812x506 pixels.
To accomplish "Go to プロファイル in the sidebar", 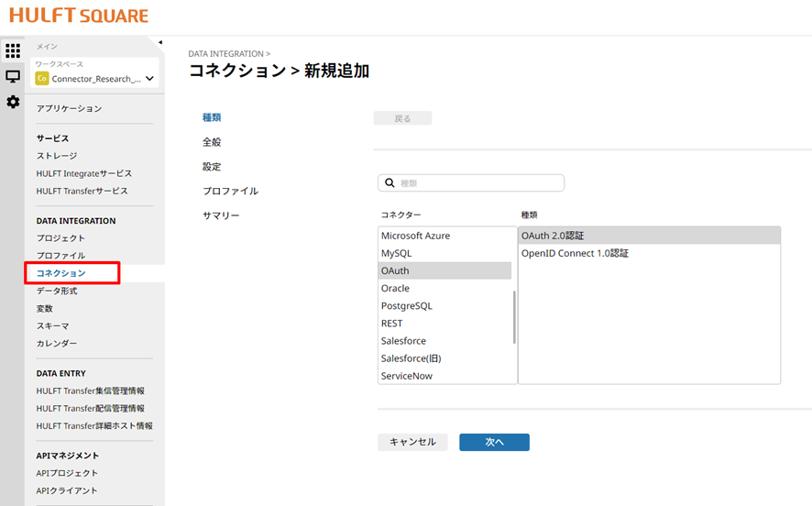I will pyautogui.click(x=60, y=256).
